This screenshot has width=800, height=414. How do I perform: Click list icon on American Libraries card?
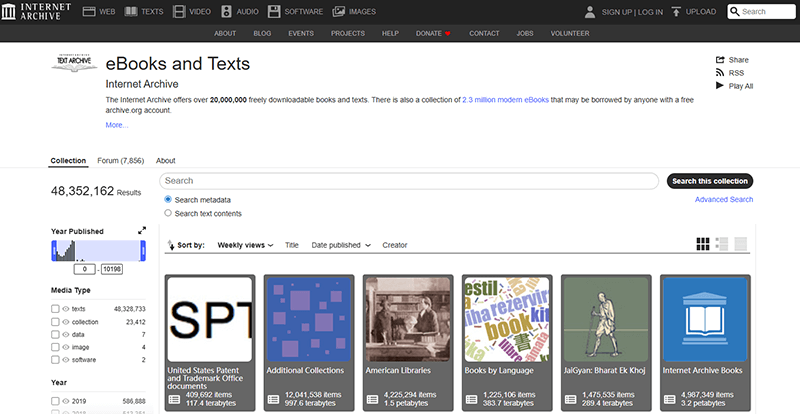click(x=372, y=399)
